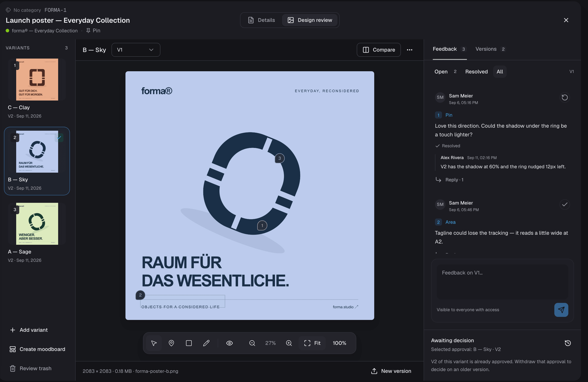The image size is (588, 382).
Task: Click the No category tag
Action: [23, 10]
